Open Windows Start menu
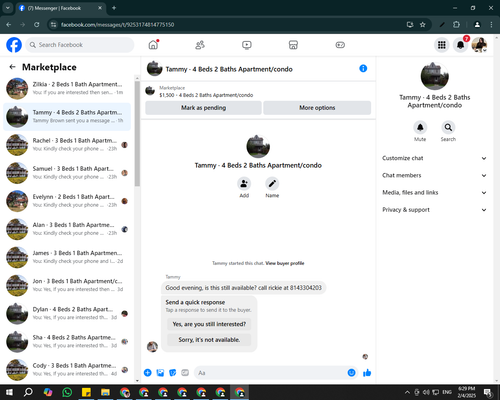This screenshot has width=500, height=400. [9, 392]
